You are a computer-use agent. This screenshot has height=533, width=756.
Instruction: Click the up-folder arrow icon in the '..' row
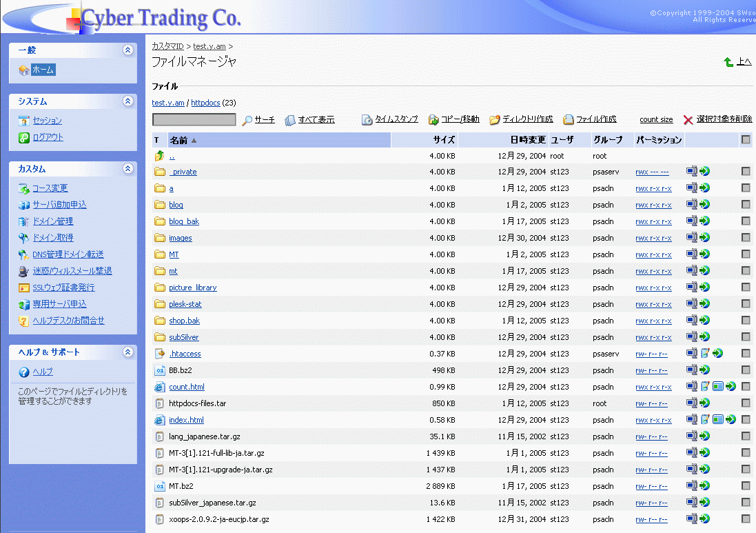click(x=160, y=156)
